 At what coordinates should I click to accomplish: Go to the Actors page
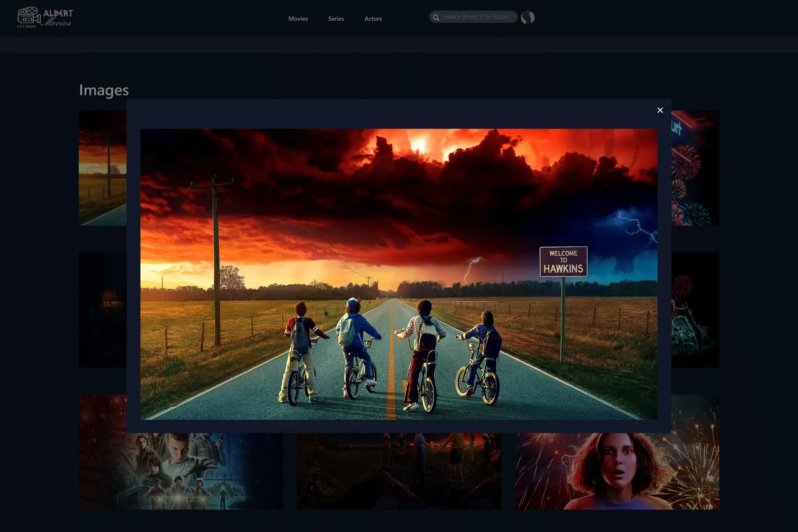373,19
